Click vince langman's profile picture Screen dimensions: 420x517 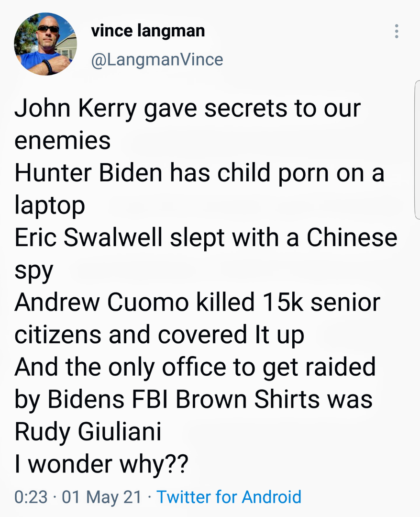tap(45, 44)
